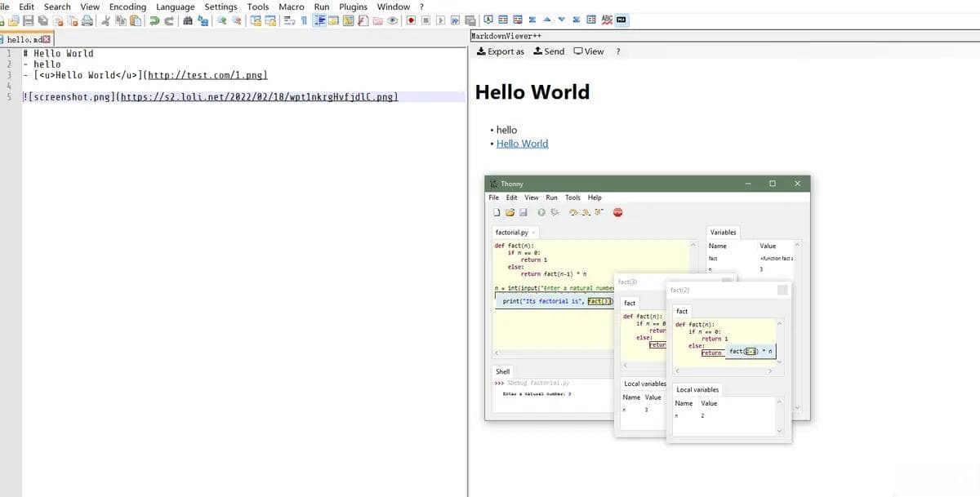
Task: Open the Run menu
Action: tap(322, 7)
